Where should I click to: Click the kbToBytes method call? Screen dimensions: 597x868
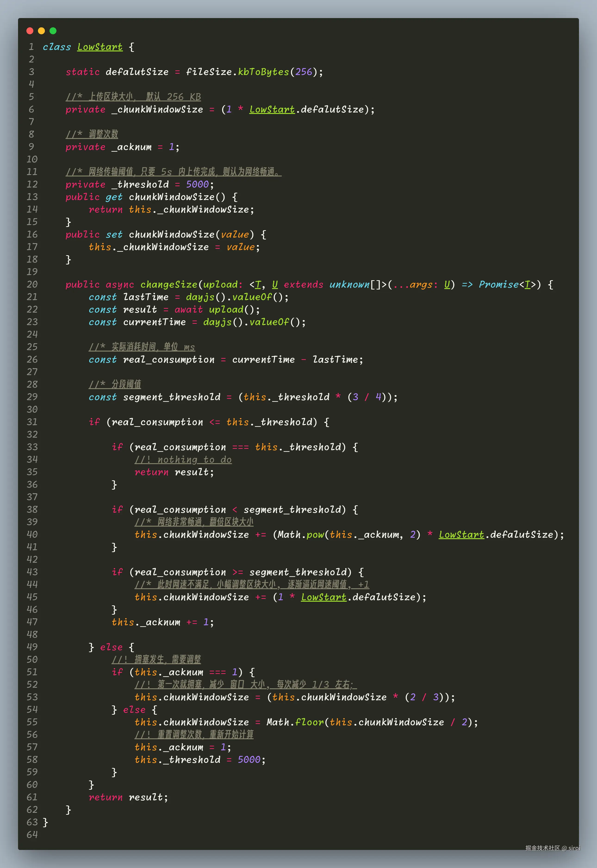click(x=263, y=72)
